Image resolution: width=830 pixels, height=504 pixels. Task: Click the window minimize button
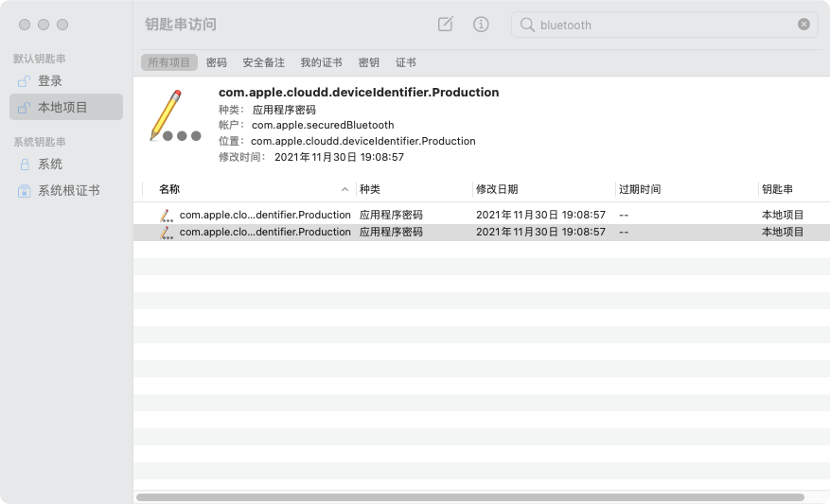point(44,25)
